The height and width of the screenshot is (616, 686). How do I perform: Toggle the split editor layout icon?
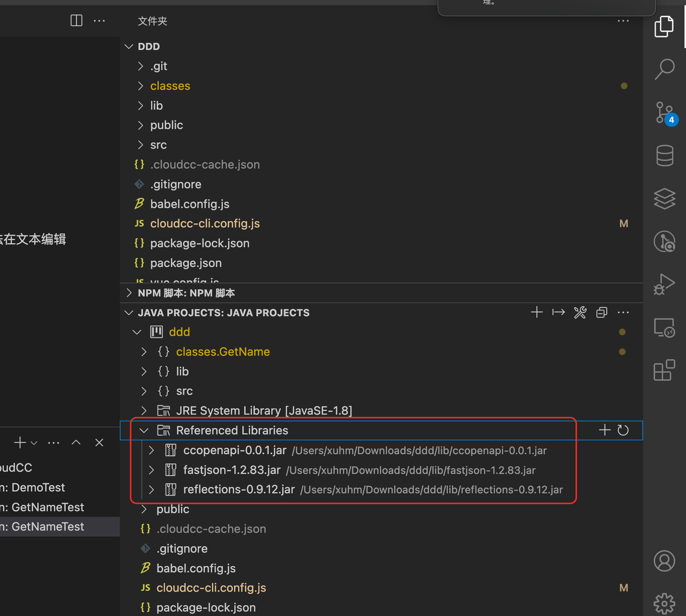(x=77, y=21)
